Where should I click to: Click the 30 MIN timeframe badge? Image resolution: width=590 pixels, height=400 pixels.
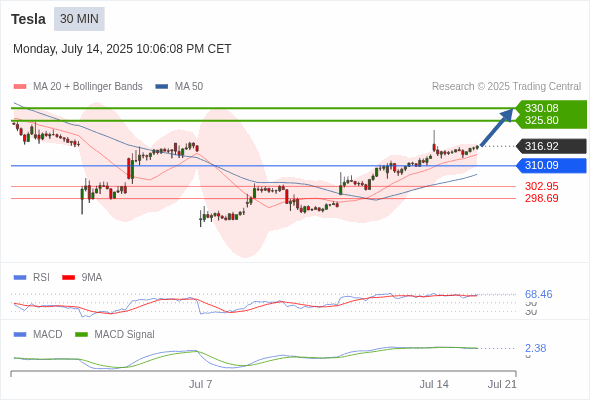(x=79, y=19)
